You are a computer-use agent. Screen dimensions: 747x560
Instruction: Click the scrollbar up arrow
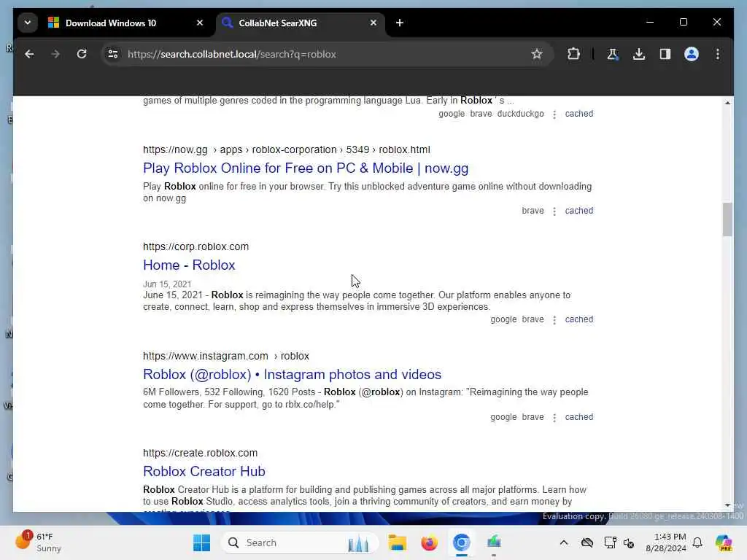(727, 103)
